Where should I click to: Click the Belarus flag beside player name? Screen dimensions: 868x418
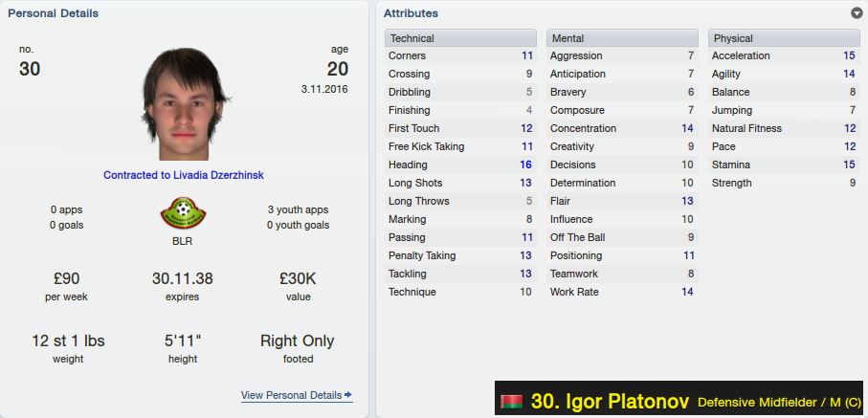point(511,402)
